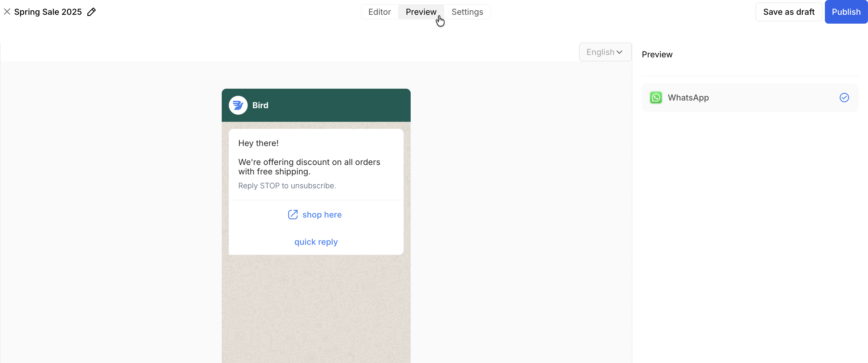Click Reply STOP to unsubscribe footer
The height and width of the screenshot is (363, 868).
(x=287, y=186)
